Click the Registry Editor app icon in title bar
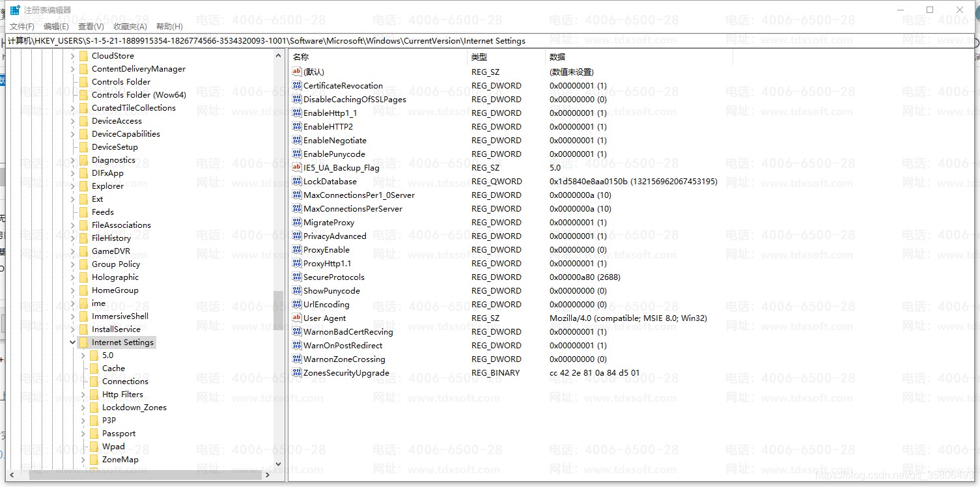980x487 pixels. point(14,10)
